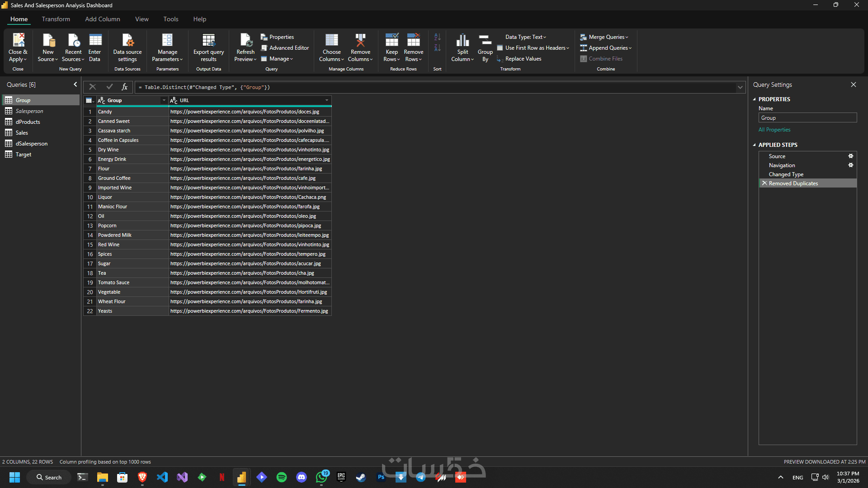Open the Data Type: Text dropdown
868x488 pixels.
click(x=525, y=37)
